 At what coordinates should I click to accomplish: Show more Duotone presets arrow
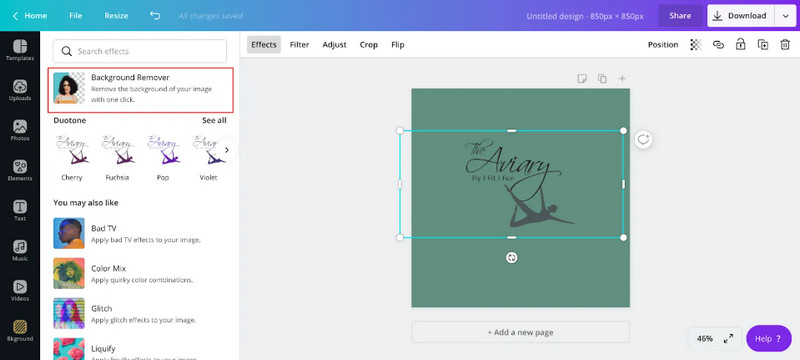[227, 150]
